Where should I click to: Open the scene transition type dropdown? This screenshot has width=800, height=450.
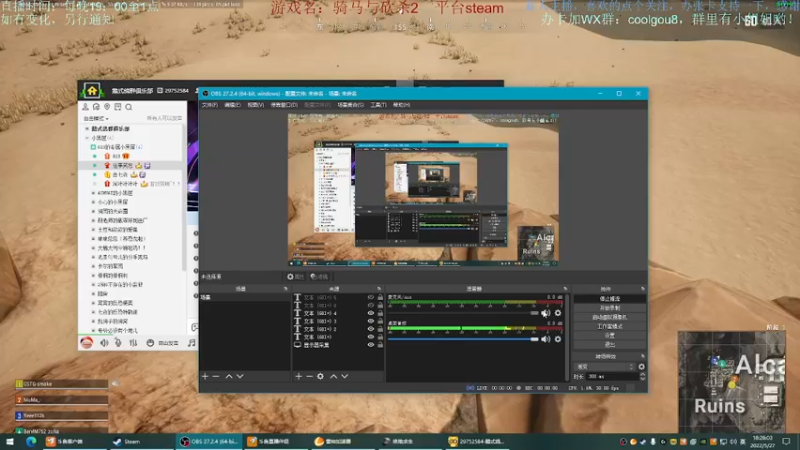pyautogui.click(x=605, y=366)
